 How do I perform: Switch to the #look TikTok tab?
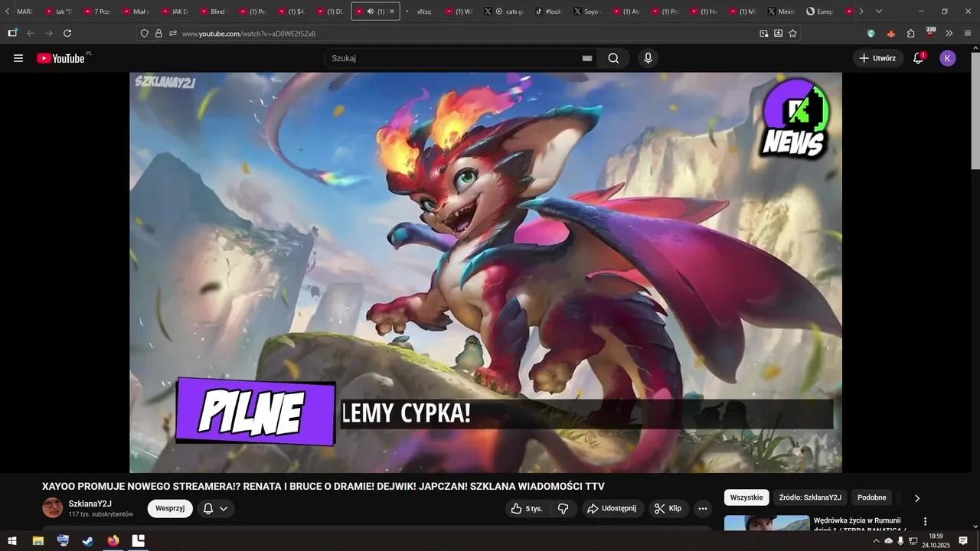click(x=548, y=11)
